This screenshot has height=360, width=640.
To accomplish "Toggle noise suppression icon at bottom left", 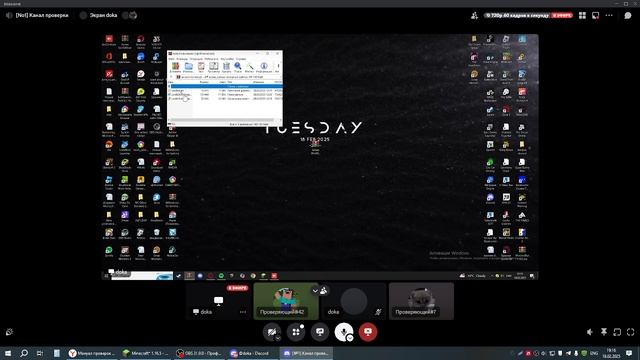I will (9, 332).
